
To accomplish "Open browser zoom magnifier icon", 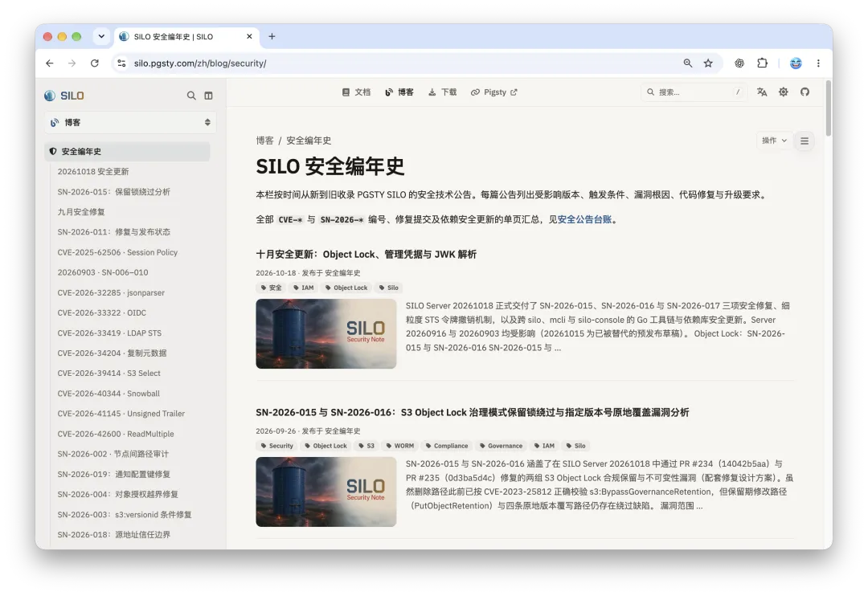I will [x=687, y=63].
